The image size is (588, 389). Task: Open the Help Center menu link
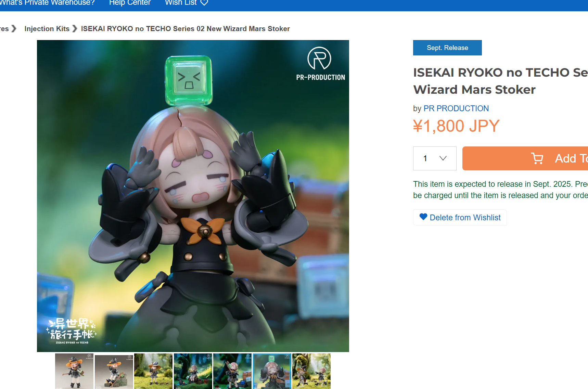coord(130,3)
